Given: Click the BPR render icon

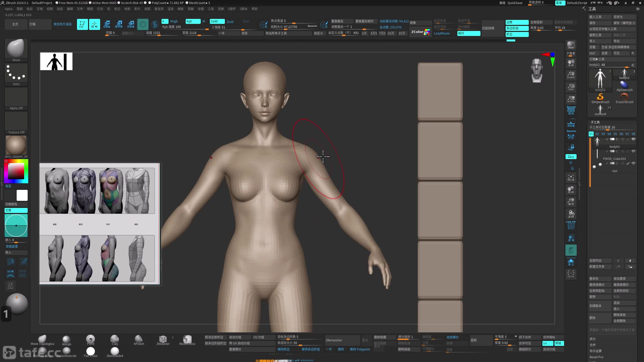Looking at the screenshot, I should tap(571, 45).
